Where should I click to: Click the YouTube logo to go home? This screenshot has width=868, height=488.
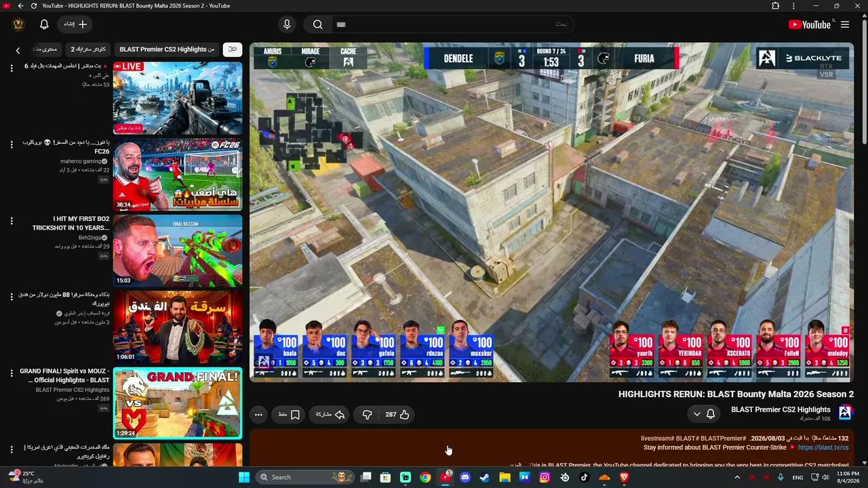809,24
